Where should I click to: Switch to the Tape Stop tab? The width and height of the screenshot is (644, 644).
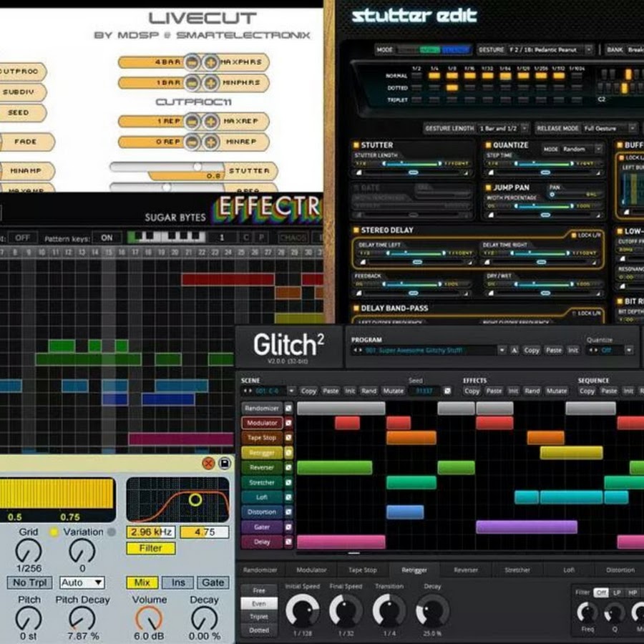tap(361, 570)
